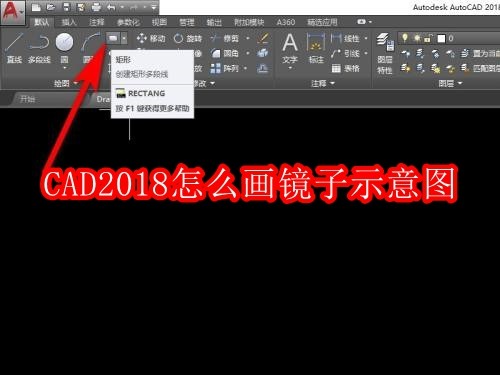The image size is (500, 375).
Task: Open the Start (开始) file tab
Action: [27, 99]
